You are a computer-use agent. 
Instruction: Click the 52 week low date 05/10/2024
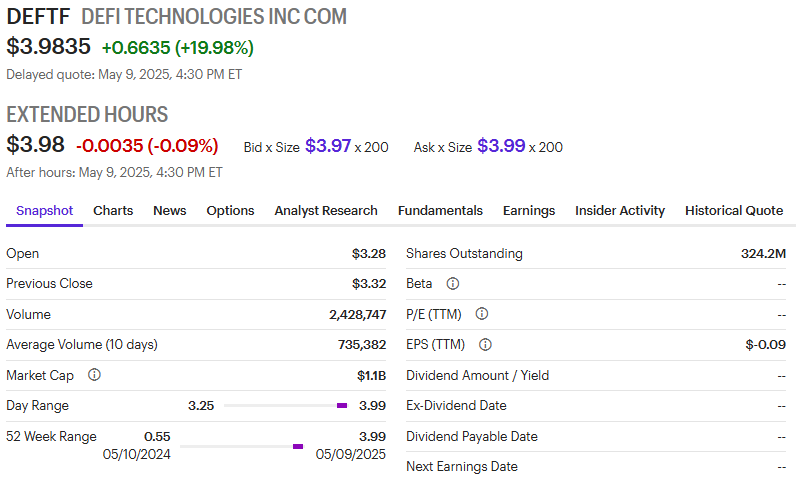[137, 454]
